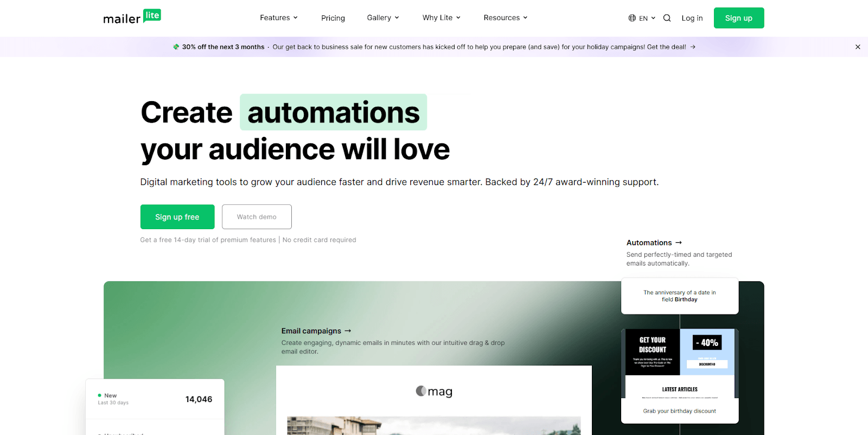Expand the Why Lite dropdown menu
This screenshot has width=868, height=435.
tap(442, 18)
